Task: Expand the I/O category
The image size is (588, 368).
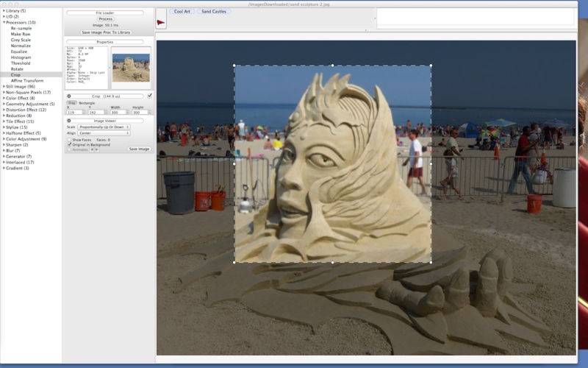Action: coord(4,16)
